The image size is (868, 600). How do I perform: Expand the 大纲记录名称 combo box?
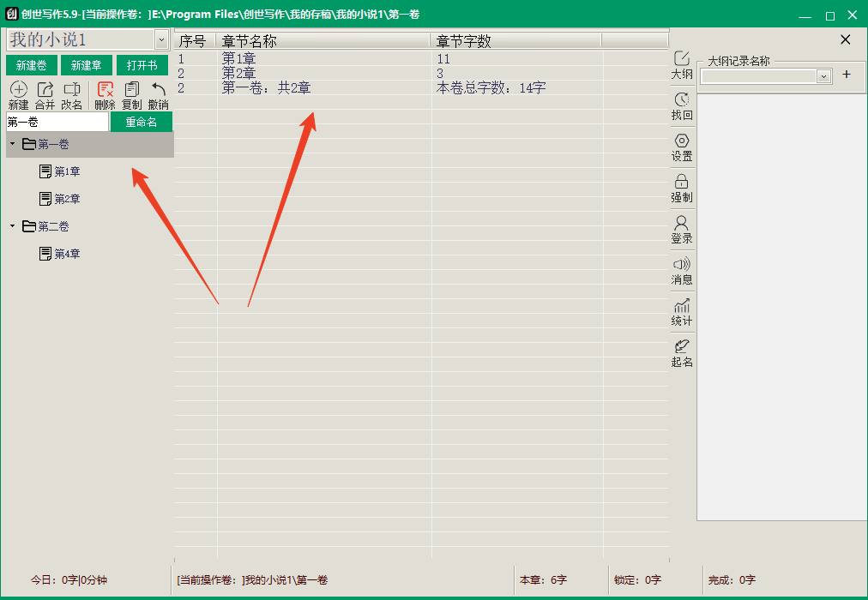pos(824,76)
